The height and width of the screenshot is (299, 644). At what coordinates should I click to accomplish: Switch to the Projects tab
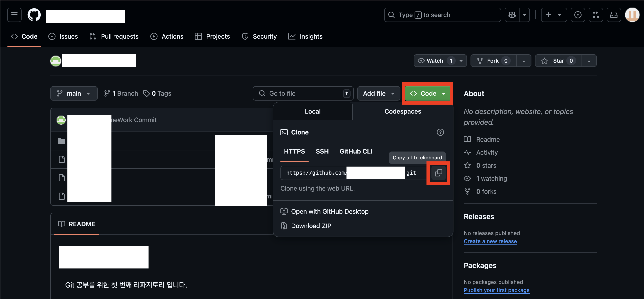(x=212, y=36)
